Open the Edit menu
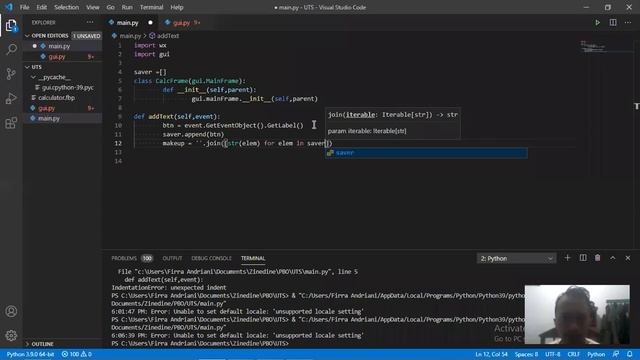This screenshot has width=640, height=360. click(42, 7)
